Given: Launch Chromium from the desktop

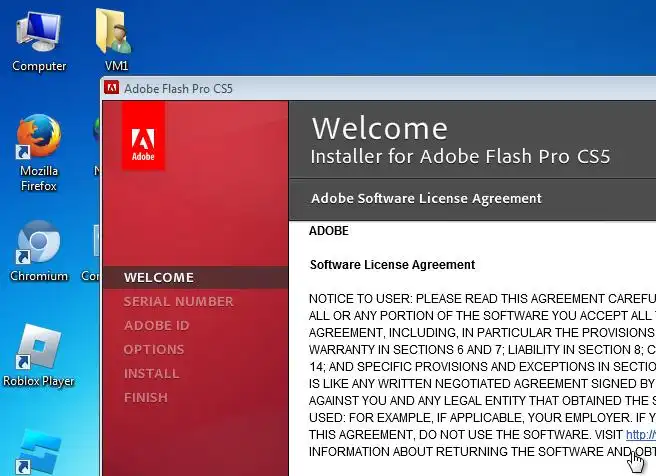Looking at the screenshot, I should pyautogui.click(x=38, y=250).
